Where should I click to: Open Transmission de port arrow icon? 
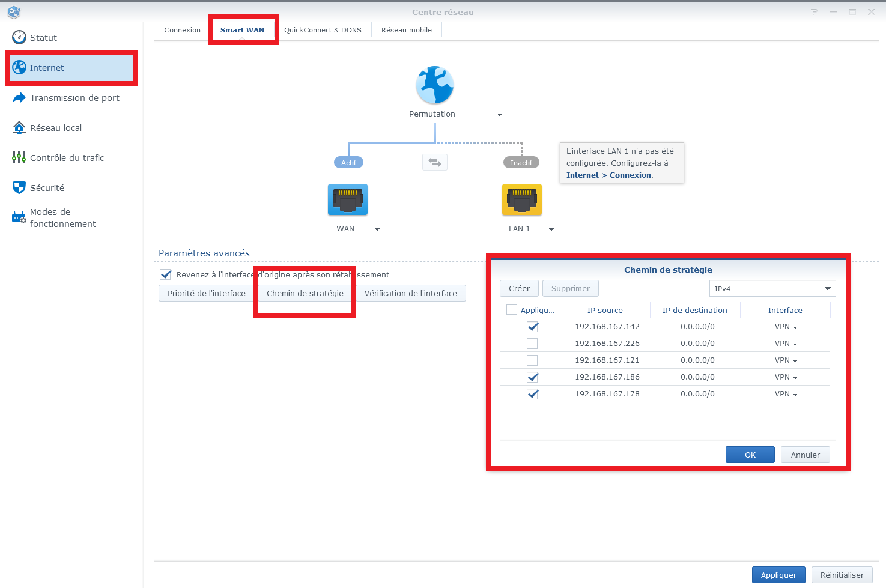tap(19, 97)
